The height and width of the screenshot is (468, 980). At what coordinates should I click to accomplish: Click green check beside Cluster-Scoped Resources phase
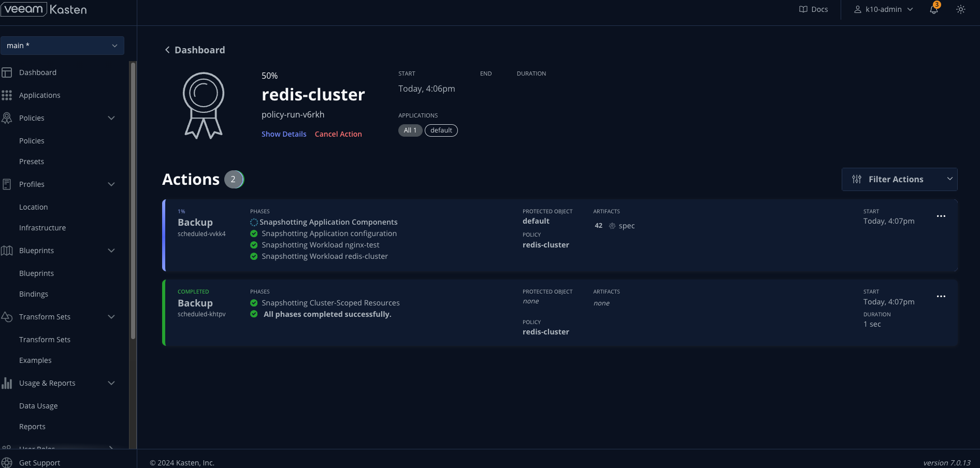pyautogui.click(x=254, y=303)
